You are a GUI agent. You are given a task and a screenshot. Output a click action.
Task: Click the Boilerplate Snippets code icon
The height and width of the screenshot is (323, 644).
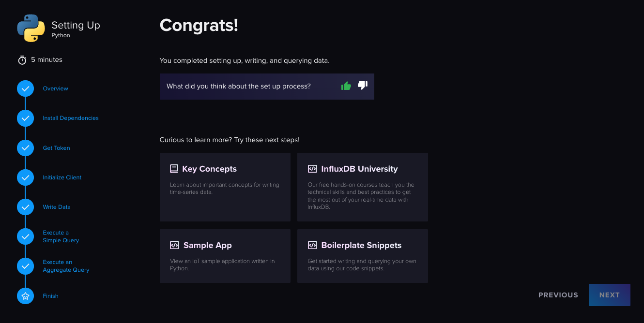pyautogui.click(x=311, y=245)
